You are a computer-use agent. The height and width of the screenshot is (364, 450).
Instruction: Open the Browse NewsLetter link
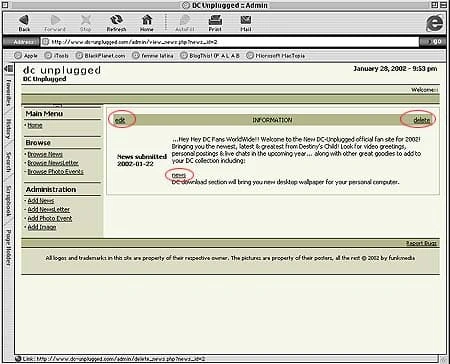tap(53, 163)
